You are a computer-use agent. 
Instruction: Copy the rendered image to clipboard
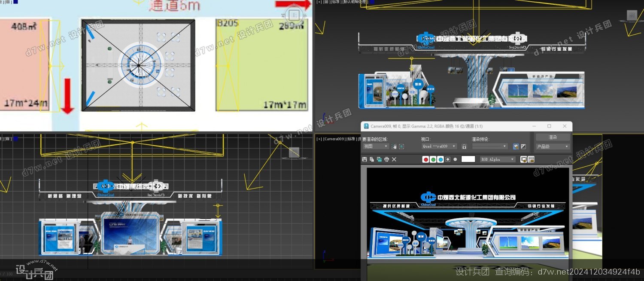click(x=372, y=159)
